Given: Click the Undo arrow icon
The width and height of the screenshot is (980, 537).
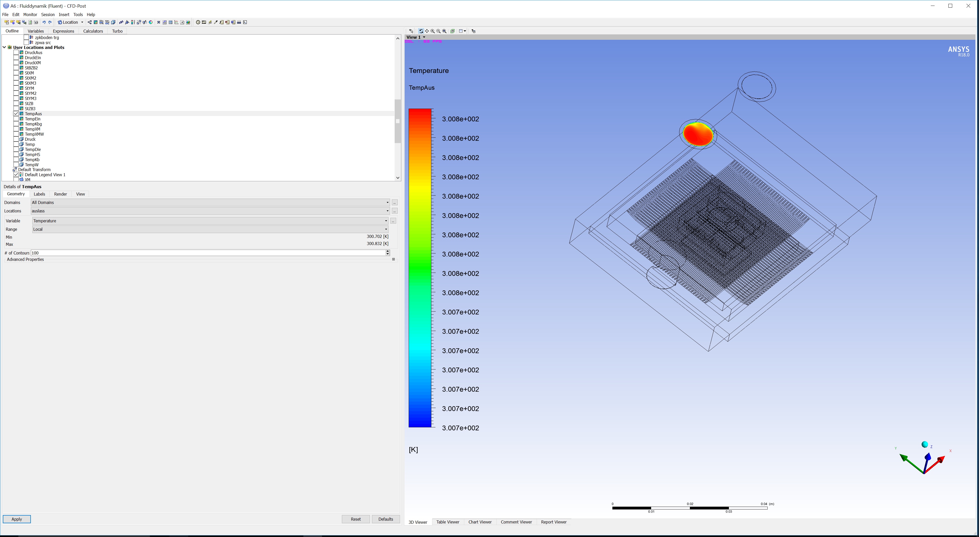Looking at the screenshot, I should 44,22.
